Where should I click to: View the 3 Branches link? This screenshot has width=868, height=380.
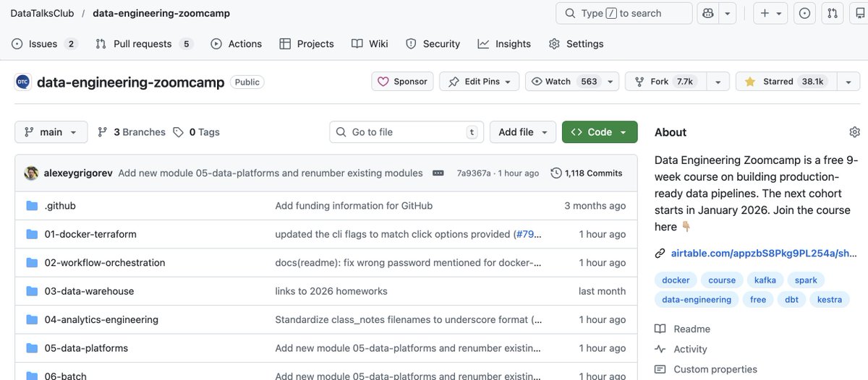131,132
